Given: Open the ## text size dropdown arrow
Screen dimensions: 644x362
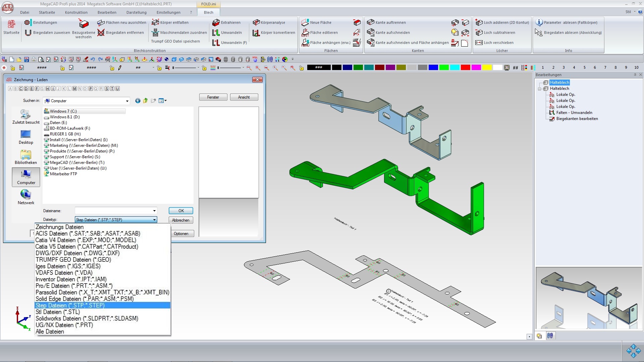Looking at the screenshot, I should [x=153, y=68].
